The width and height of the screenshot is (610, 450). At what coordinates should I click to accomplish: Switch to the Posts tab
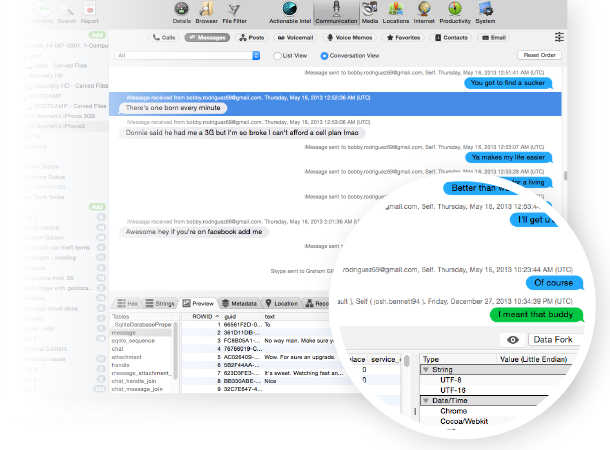252,38
